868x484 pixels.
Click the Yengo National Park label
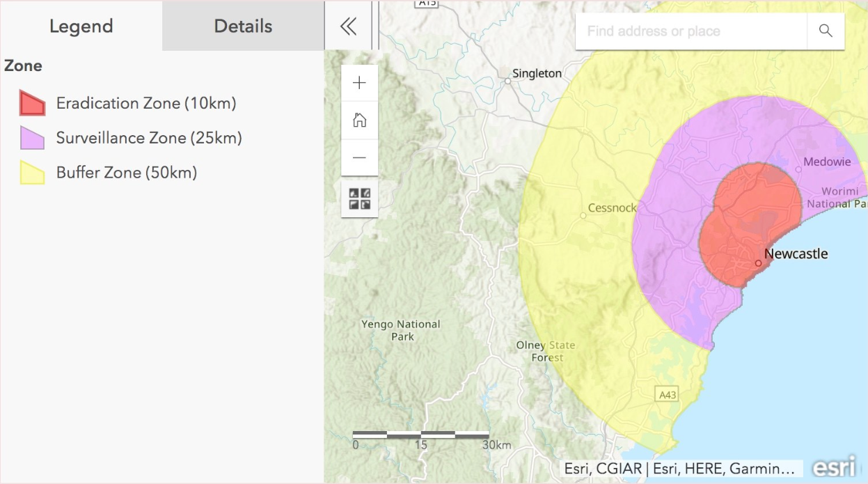point(401,330)
